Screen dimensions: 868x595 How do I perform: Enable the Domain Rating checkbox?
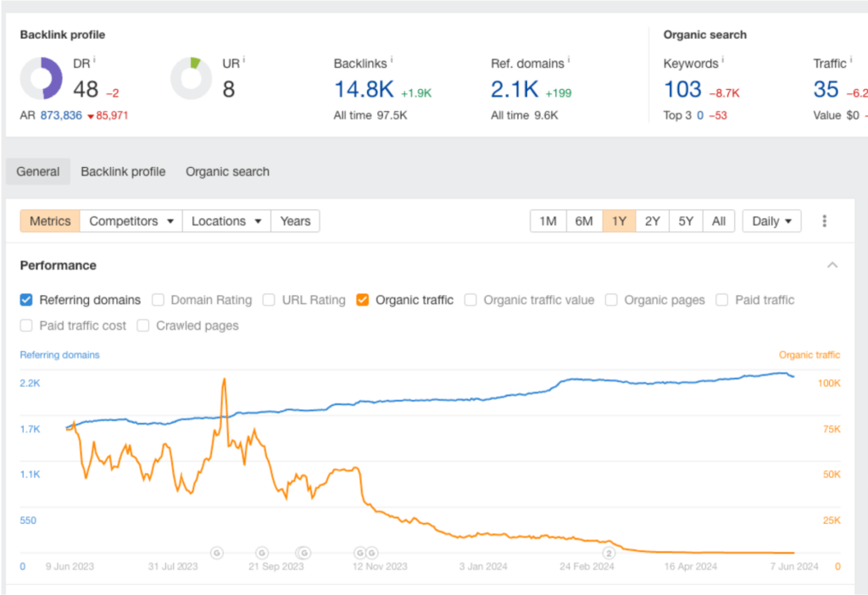(158, 300)
